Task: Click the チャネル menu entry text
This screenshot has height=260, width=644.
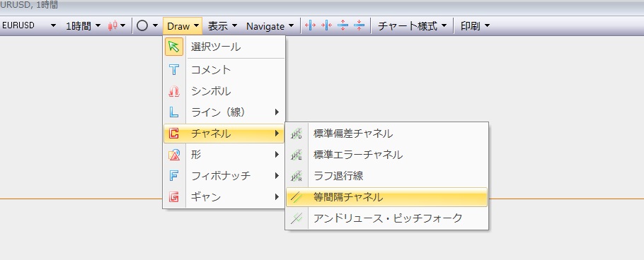Action: coord(211,134)
